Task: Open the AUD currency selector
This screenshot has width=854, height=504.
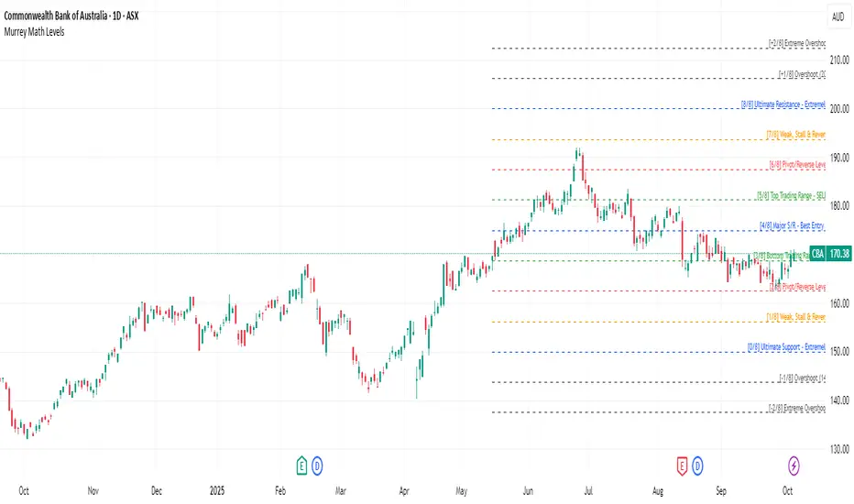Action: click(838, 16)
